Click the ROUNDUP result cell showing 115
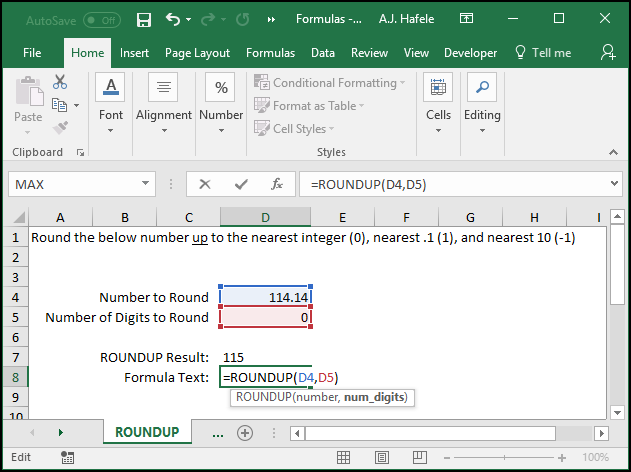631x472 pixels. pyautogui.click(x=265, y=357)
